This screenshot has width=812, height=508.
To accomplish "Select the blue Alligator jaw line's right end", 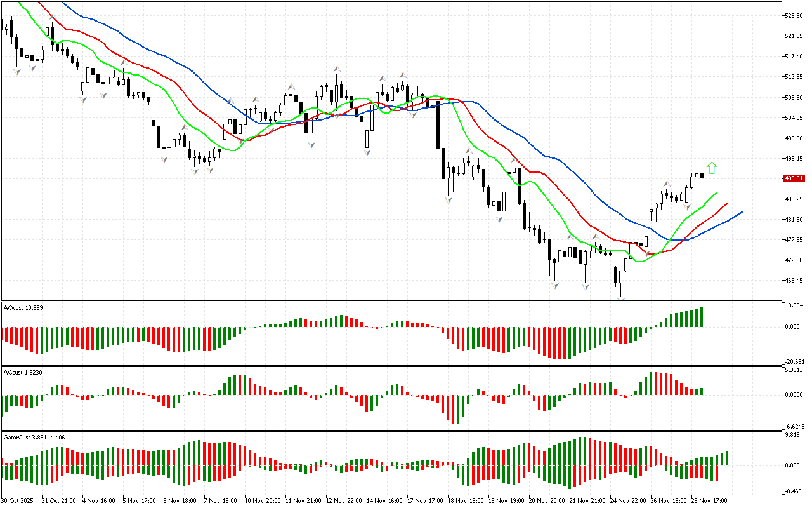I will click(x=741, y=212).
